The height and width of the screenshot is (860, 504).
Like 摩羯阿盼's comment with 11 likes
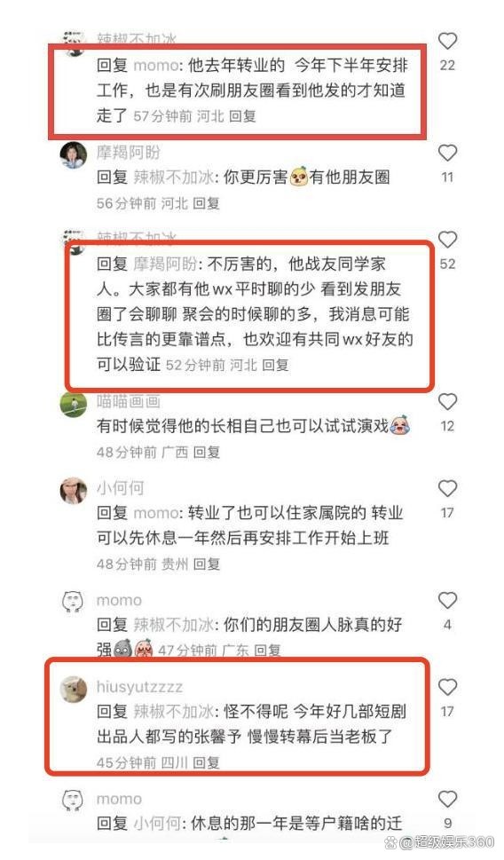pos(447,153)
